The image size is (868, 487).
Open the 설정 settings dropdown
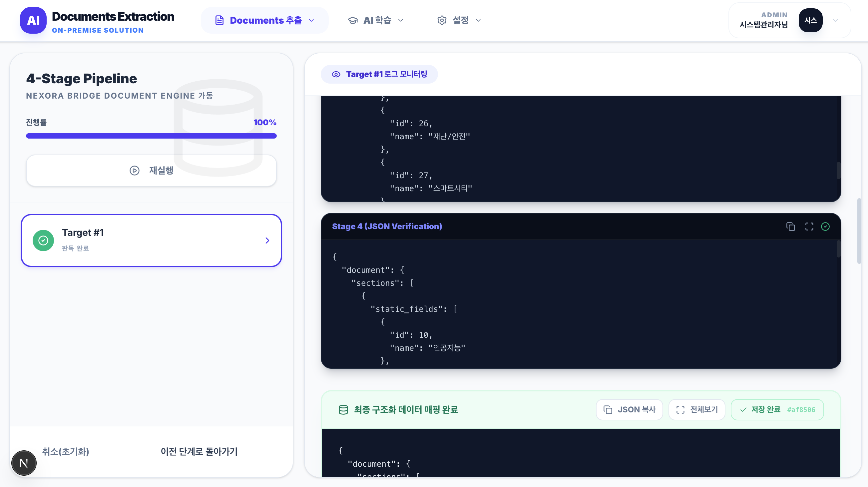tap(459, 20)
